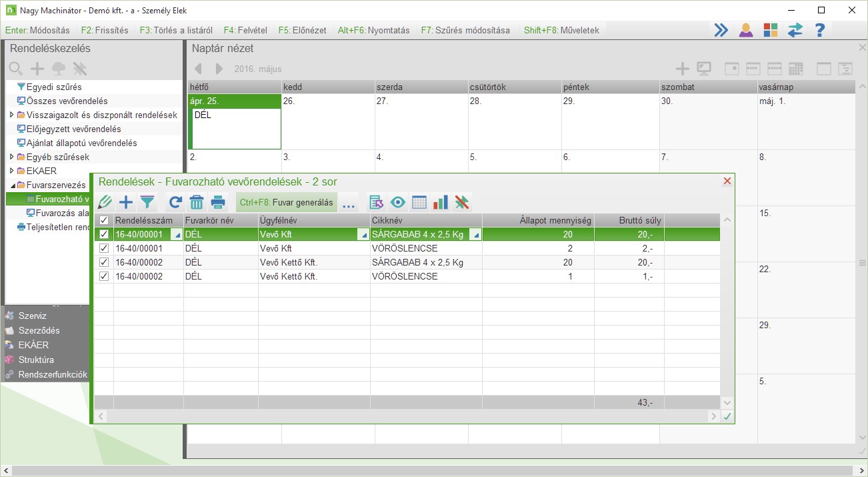Click the two-way arrows icon in top bar
Screen dimensions: 868x477
click(x=795, y=30)
